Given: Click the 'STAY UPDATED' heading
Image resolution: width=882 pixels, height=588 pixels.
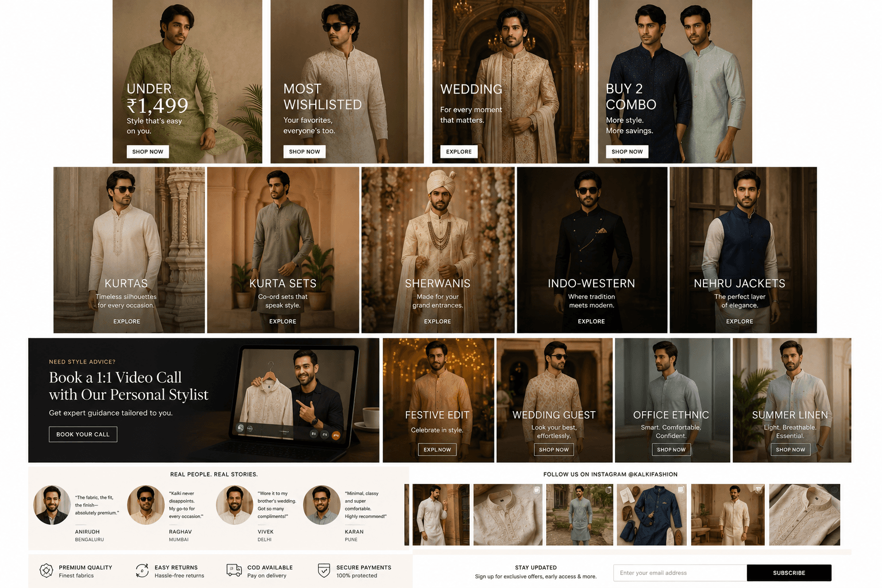Looking at the screenshot, I should tap(536, 567).
